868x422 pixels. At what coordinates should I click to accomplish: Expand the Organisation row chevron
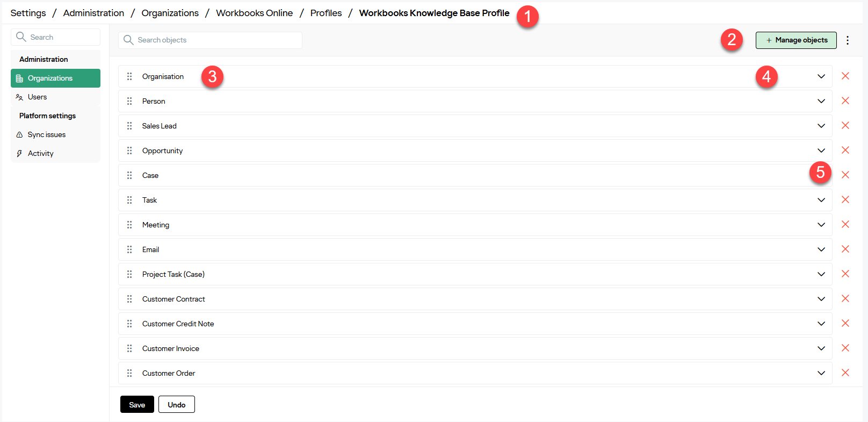821,76
